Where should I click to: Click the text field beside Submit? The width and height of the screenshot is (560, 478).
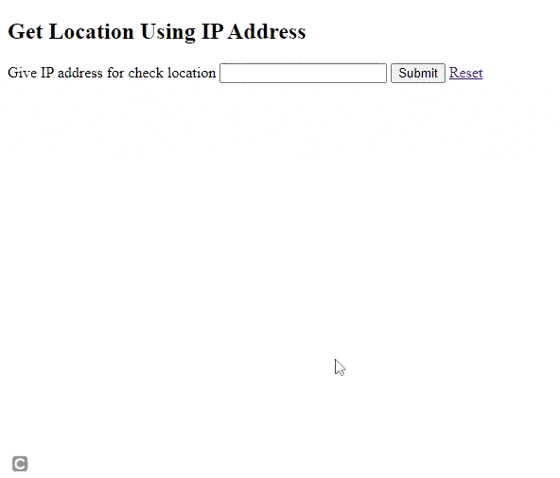click(x=303, y=73)
